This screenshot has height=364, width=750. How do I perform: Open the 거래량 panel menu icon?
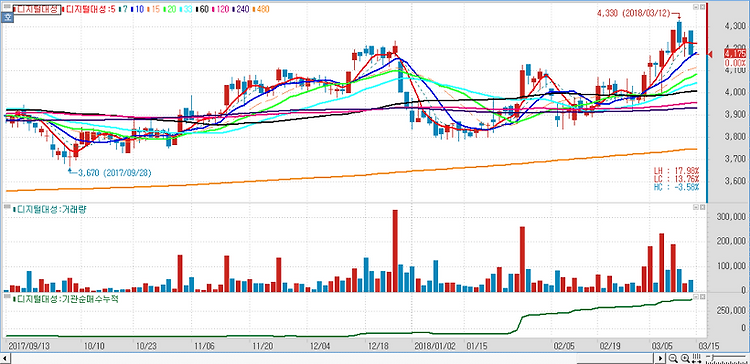[x=6, y=208]
